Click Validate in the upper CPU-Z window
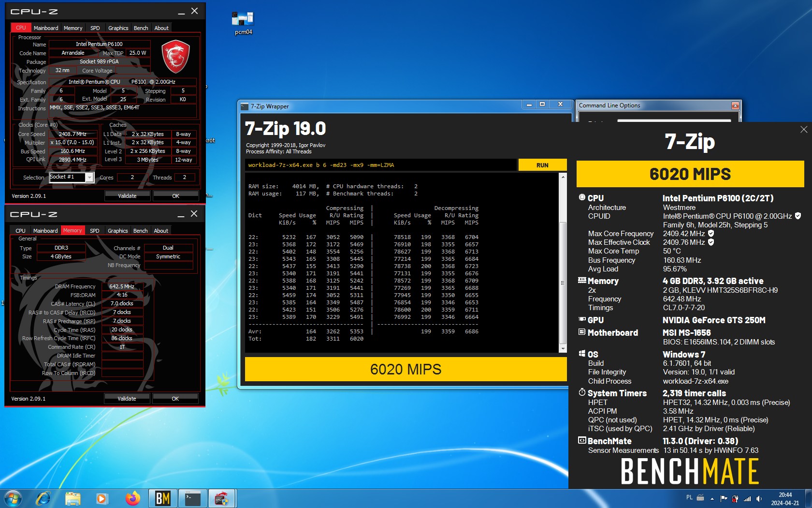The image size is (812, 508). point(127,196)
